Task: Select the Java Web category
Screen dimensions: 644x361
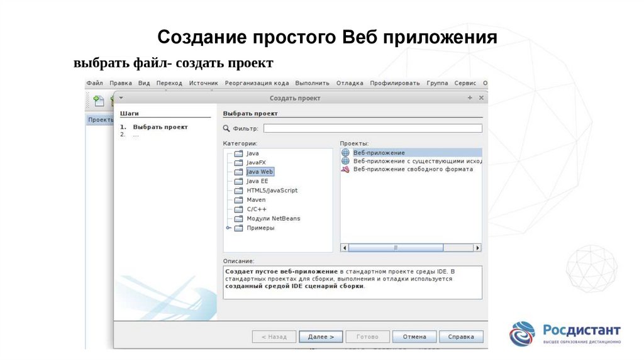Action: [x=260, y=172]
